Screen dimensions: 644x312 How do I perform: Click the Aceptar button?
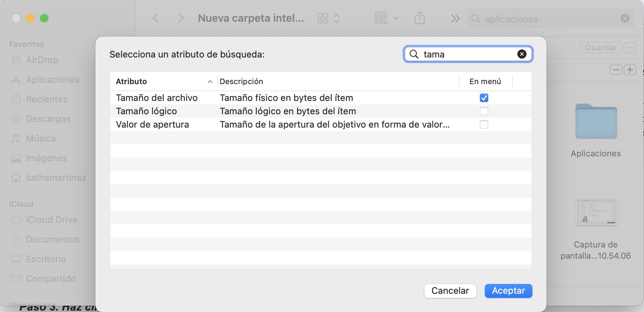click(x=508, y=291)
